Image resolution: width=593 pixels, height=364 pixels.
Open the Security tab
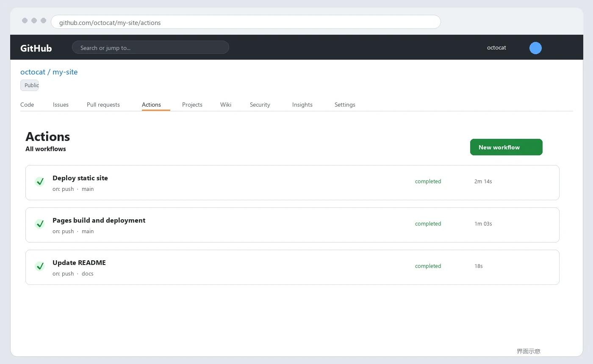[260, 105]
